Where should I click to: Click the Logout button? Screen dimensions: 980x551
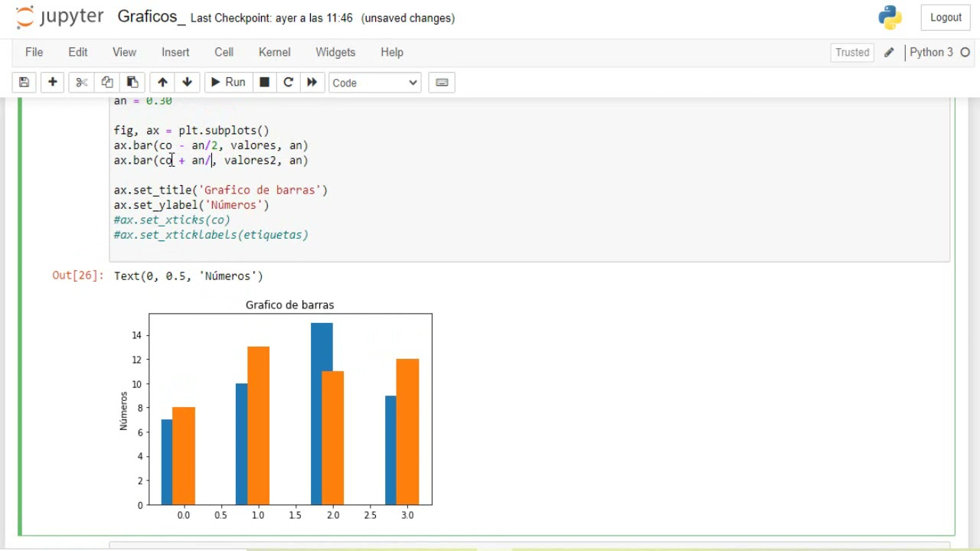[x=946, y=18]
